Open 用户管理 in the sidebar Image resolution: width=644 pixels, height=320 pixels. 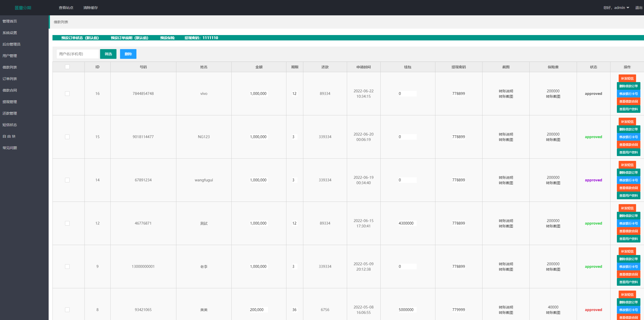[10, 56]
